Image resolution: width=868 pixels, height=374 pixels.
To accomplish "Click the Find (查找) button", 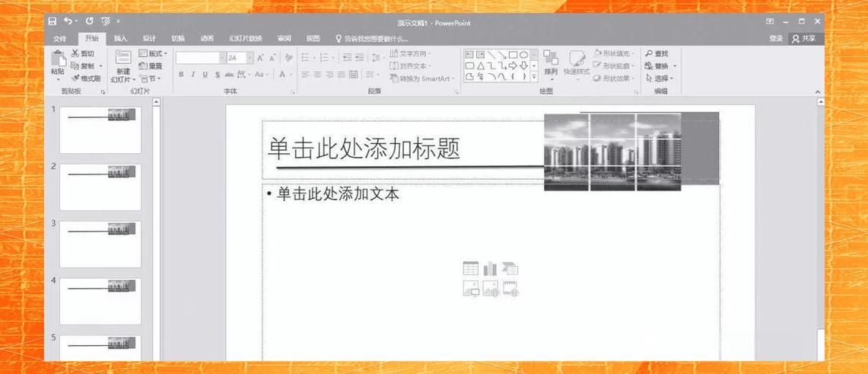I will pyautogui.click(x=657, y=53).
